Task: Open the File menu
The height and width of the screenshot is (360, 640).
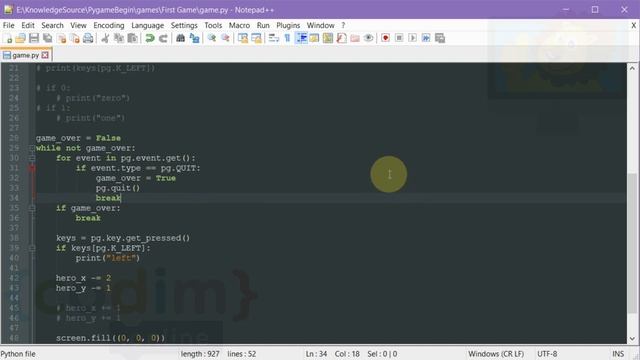Action: pos(9,25)
